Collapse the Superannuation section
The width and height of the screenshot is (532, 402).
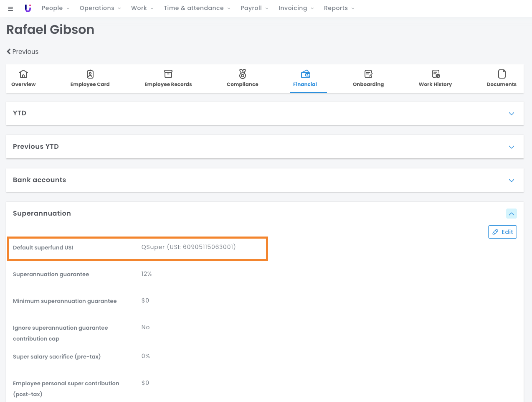click(x=511, y=214)
